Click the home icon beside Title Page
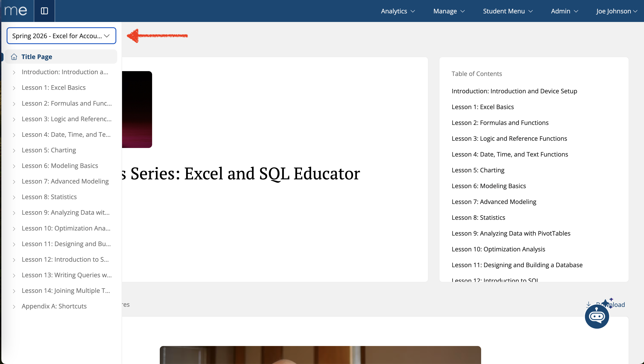Image resolution: width=644 pixels, height=364 pixels. coord(14,57)
